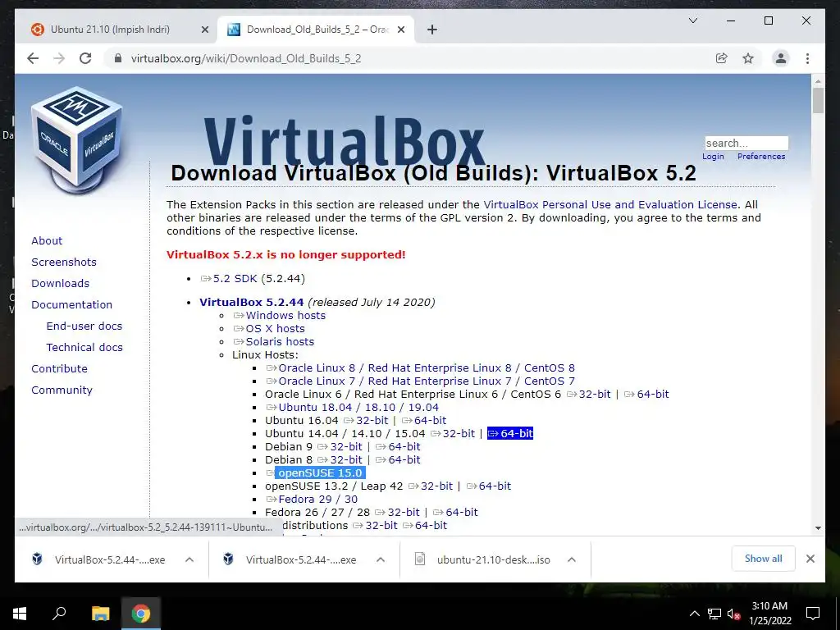Image resolution: width=840 pixels, height=630 pixels.
Task: Close the Download_Old_Builds_5_2 tab
Action: (400, 30)
